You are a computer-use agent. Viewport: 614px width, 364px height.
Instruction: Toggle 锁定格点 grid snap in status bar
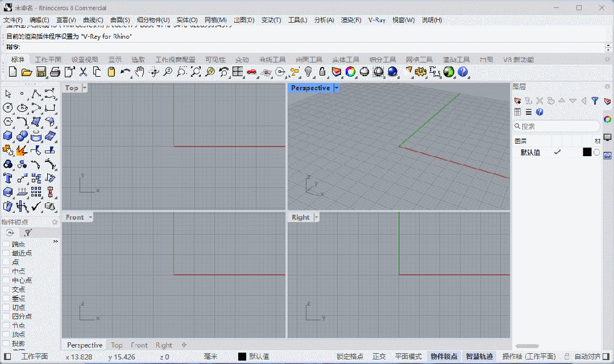tap(350, 357)
